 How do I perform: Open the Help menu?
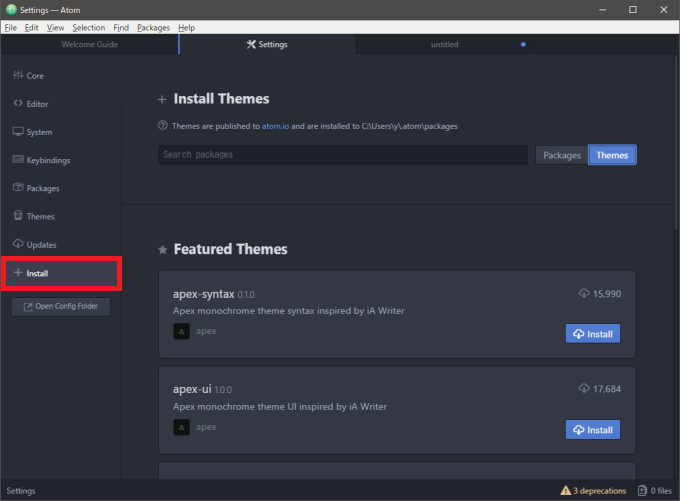tap(186, 28)
